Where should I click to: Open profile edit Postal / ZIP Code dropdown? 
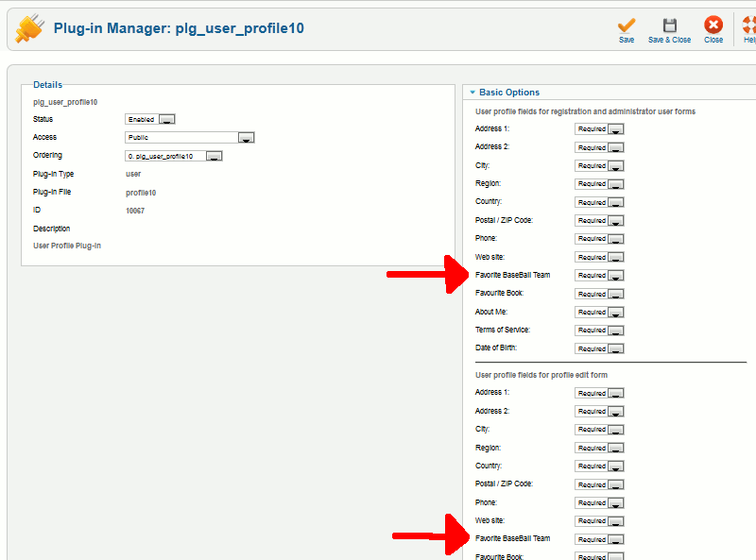(x=599, y=484)
